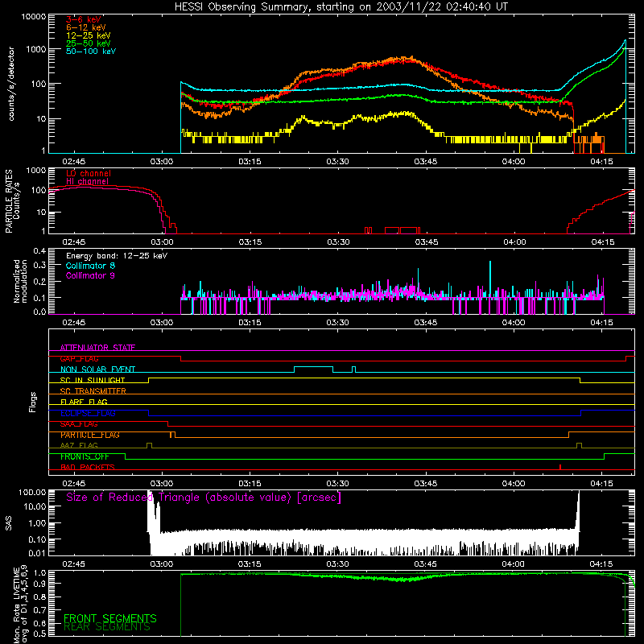Click the 03:00 tick below the modulation panel

pos(162,323)
